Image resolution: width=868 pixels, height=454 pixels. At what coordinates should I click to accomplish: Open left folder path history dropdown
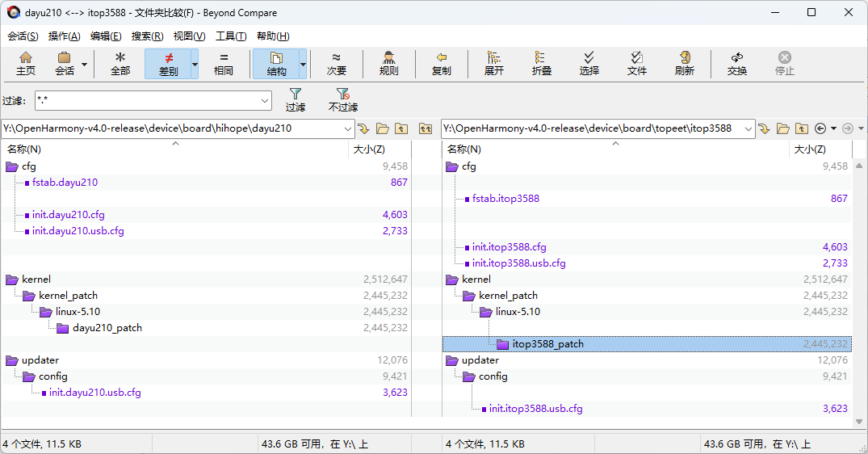pos(348,128)
